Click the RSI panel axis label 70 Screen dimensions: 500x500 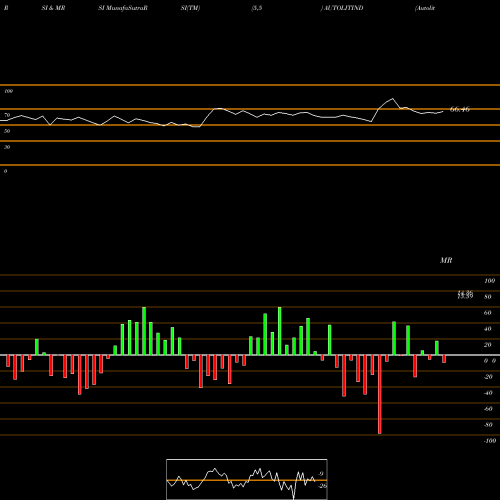click(x=7, y=115)
